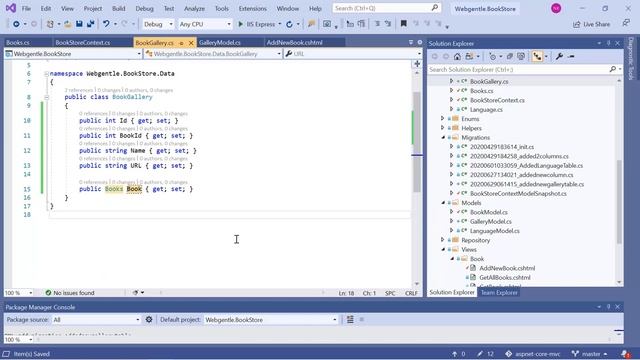Click the pending changes pencil count

pyautogui.click(x=485, y=354)
